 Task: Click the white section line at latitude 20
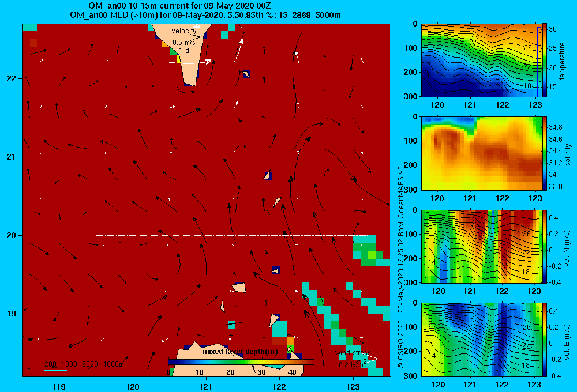click(x=231, y=235)
